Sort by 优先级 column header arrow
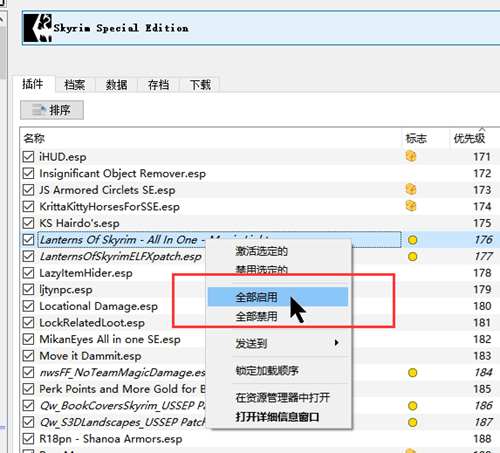500x453 pixels. click(482, 129)
